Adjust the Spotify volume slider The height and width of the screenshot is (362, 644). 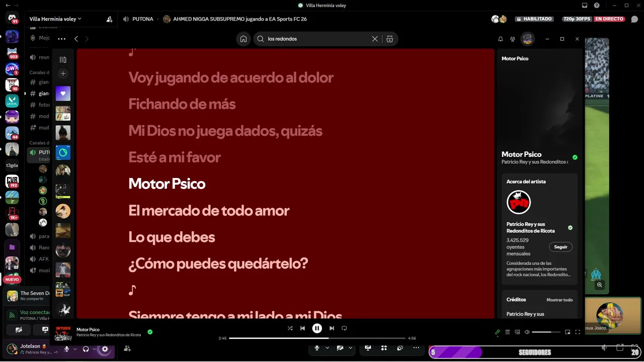pyautogui.click(x=546, y=332)
